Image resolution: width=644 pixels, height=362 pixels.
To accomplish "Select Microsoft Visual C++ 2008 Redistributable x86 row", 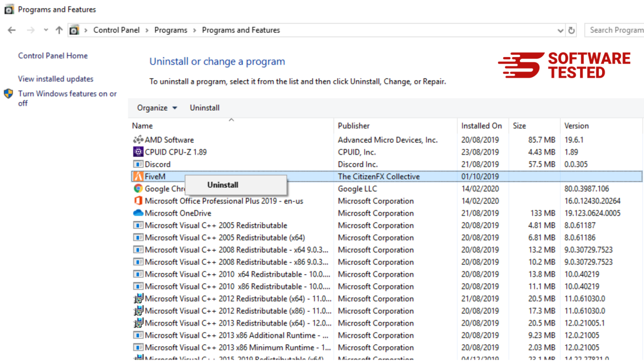I will pyautogui.click(x=387, y=262).
